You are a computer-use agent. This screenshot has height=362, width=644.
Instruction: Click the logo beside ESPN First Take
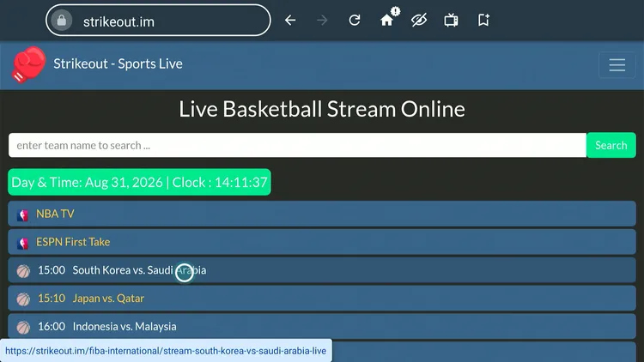(22, 243)
